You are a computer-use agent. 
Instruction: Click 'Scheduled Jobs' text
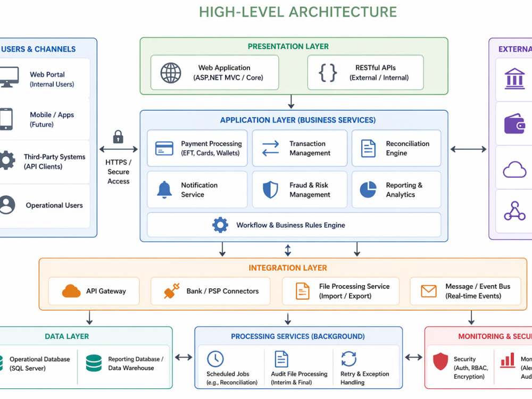(228, 374)
